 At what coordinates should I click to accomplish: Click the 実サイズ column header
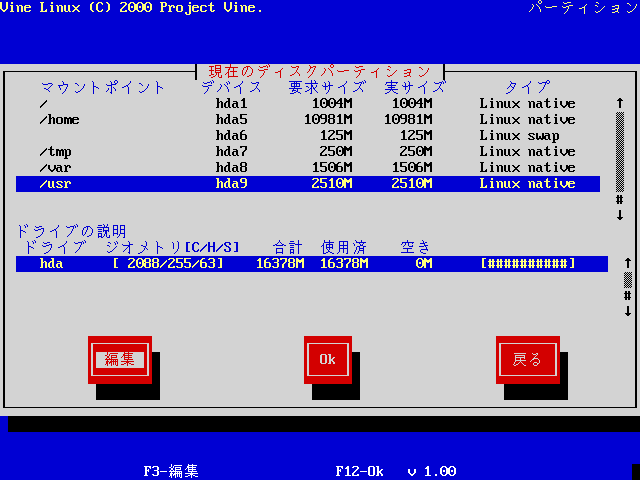pyautogui.click(x=415, y=88)
